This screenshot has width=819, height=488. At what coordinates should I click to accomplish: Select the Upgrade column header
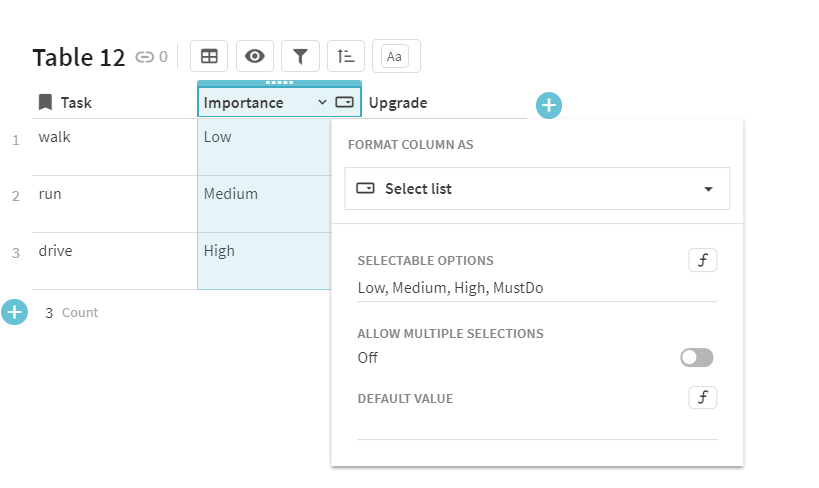coord(398,102)
